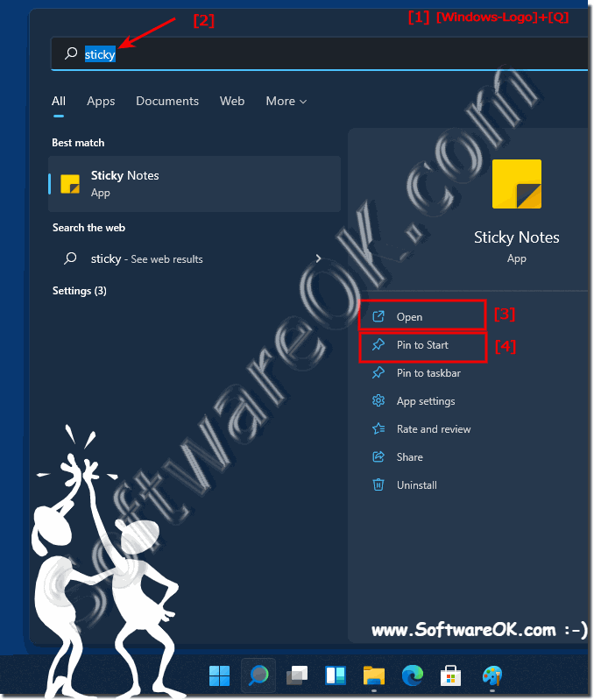
Task: Select the Share option
Action: tap(410, 457)
